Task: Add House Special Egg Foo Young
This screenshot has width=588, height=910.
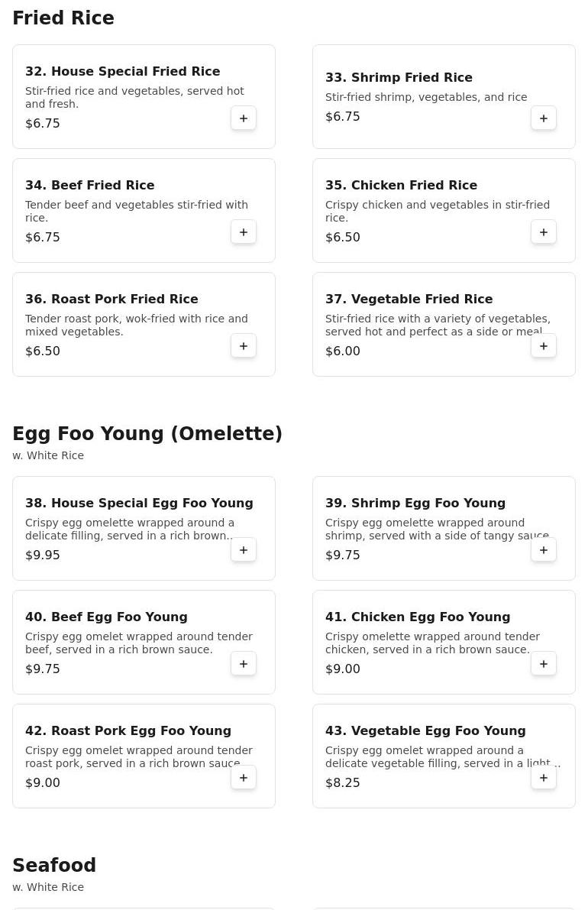Action: [x=244, y=550]
